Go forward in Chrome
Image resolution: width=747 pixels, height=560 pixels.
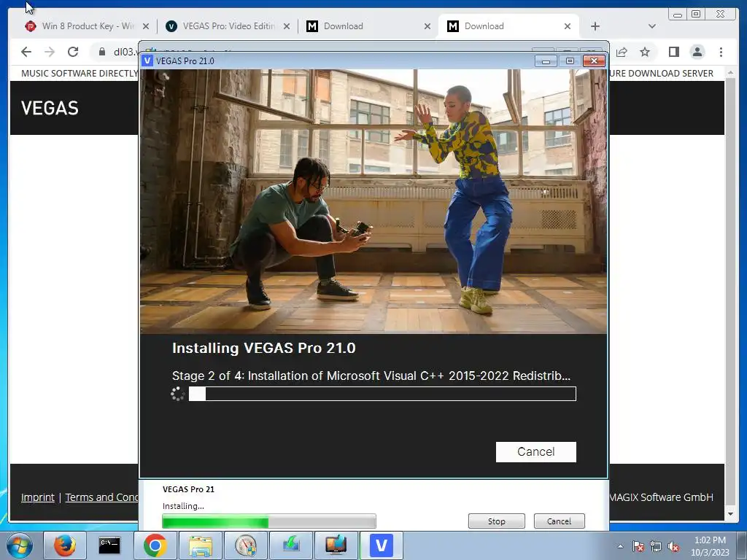pos(50,52)
